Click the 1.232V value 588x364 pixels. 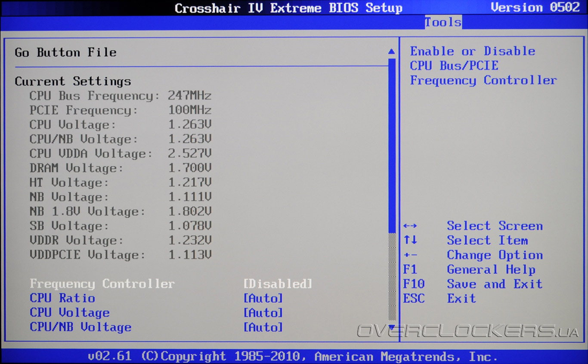click(x=190, y=241)
